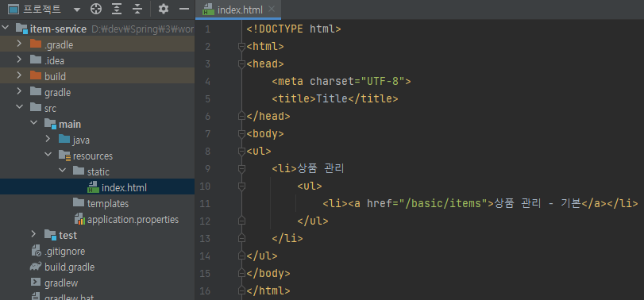Click line number 11 in gutter
The image size is (644, 300).
click(205, 203)
